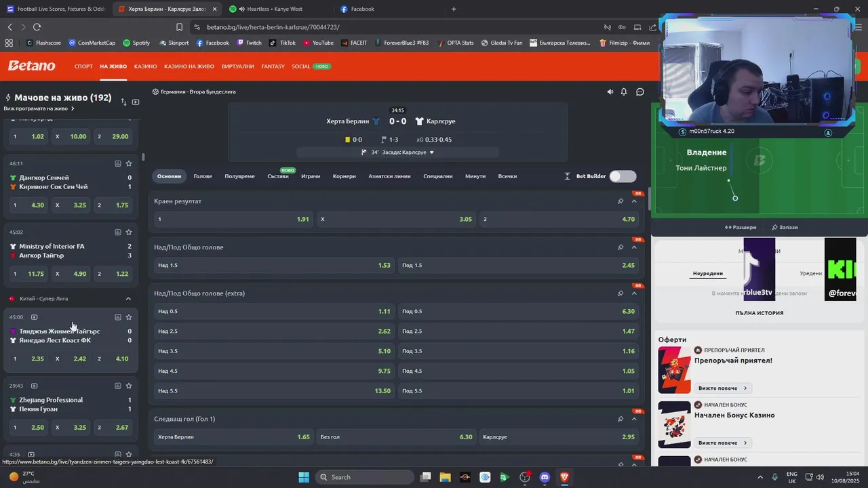Screen dimensions: 868x488
Task: Collapse Над/Под Общо голове market
Action: pos(634,247)
